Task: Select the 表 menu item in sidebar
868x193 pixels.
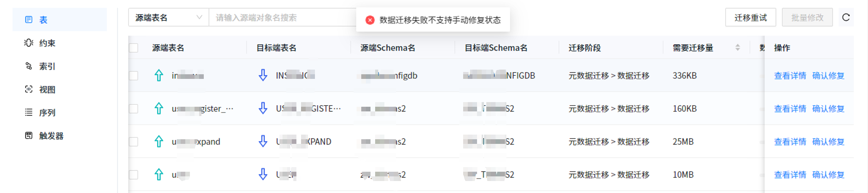Action: [43, 20]
